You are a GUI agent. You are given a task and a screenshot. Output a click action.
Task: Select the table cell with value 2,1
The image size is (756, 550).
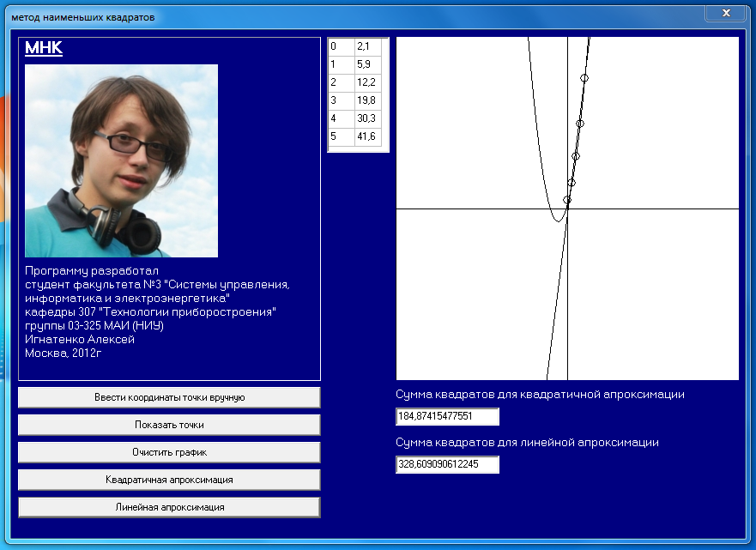[368, 46]
